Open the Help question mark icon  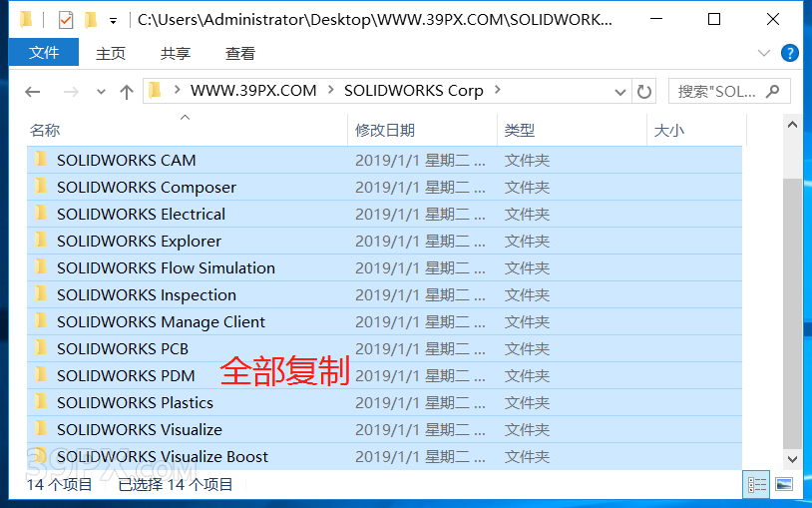[x=789, y=53]
